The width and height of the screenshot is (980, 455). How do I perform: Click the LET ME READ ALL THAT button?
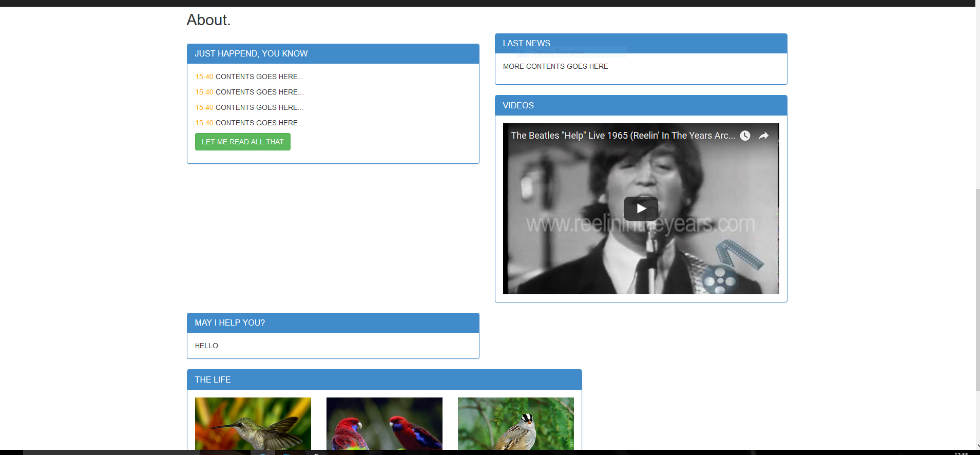[x=243, y=142]
